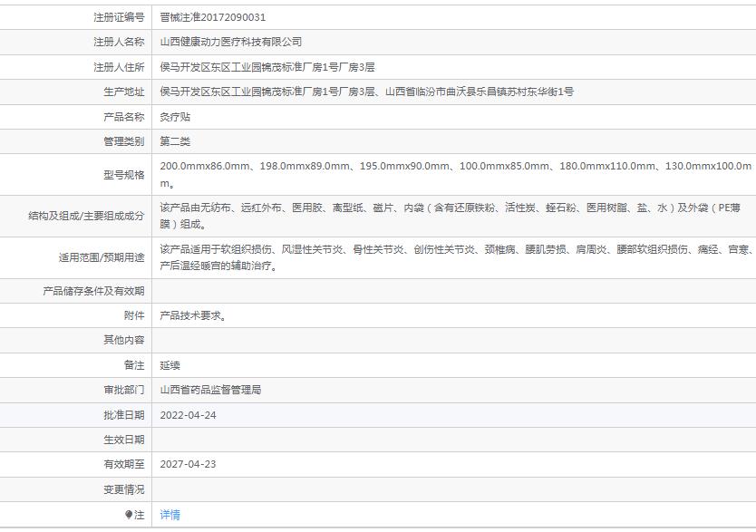The height and width of the screenshot is (532, 756).
Task: Click the 批准日期 label
Action: pyautogui.click(x=124, y=415)
